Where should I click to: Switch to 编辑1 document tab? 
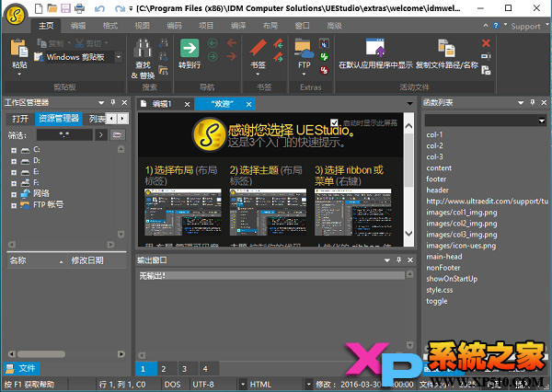161,104
